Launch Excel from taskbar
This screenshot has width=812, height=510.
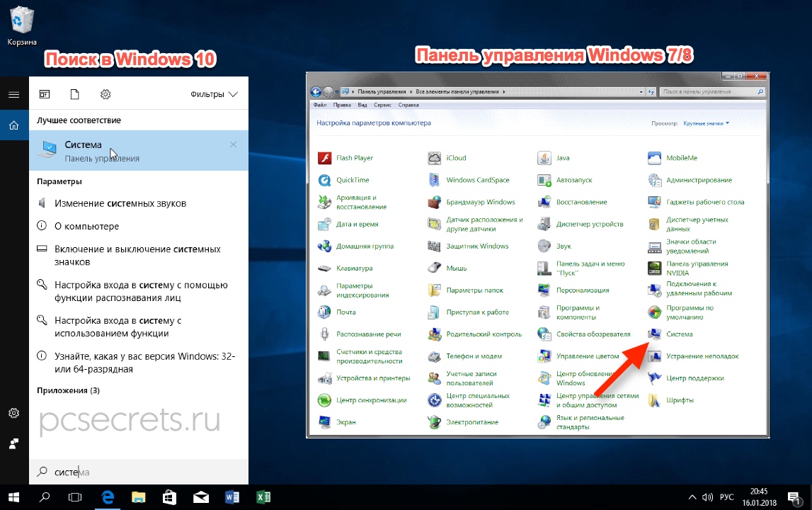coord(263,497)
